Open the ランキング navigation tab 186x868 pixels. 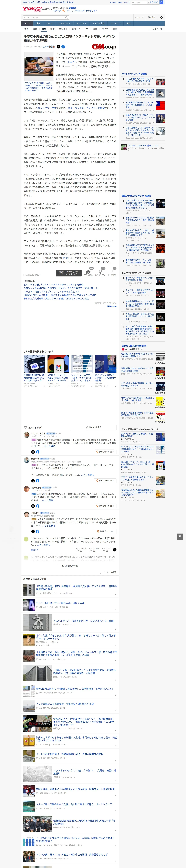(x=115, y=24)
